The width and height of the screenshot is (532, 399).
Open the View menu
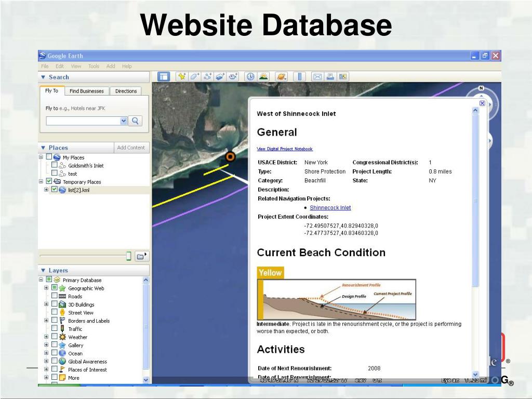coord(76,66)
